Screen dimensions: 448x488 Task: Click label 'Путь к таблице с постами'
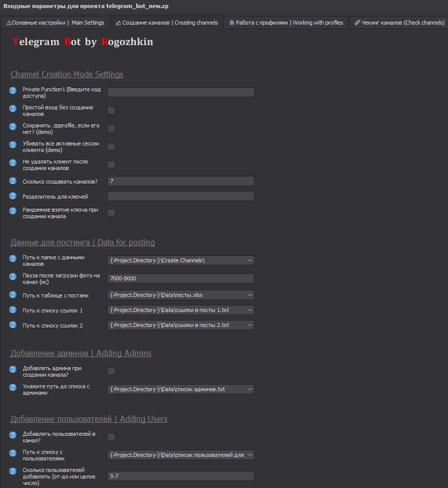tap(56, 295)
